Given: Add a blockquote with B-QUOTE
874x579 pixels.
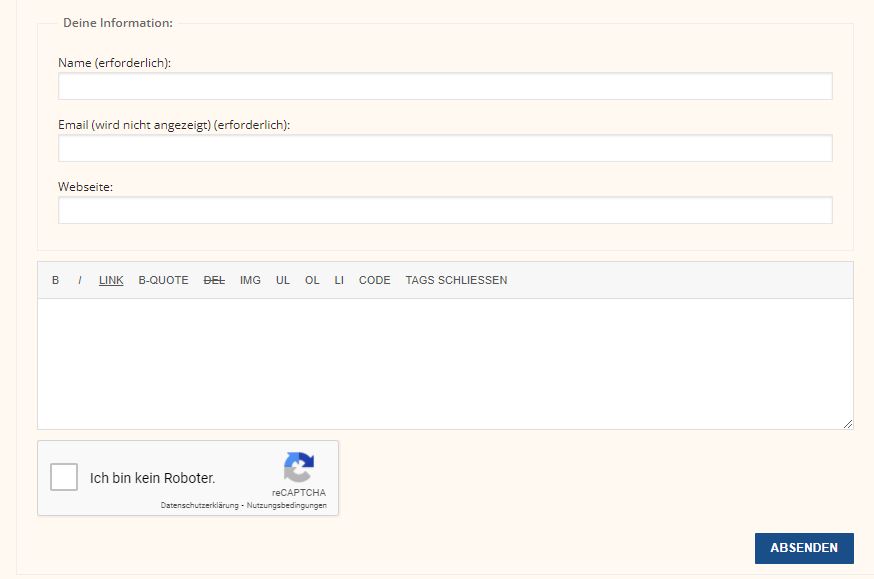Looking at the screenshot, I should pyautogui.click(x=163, y=280).
